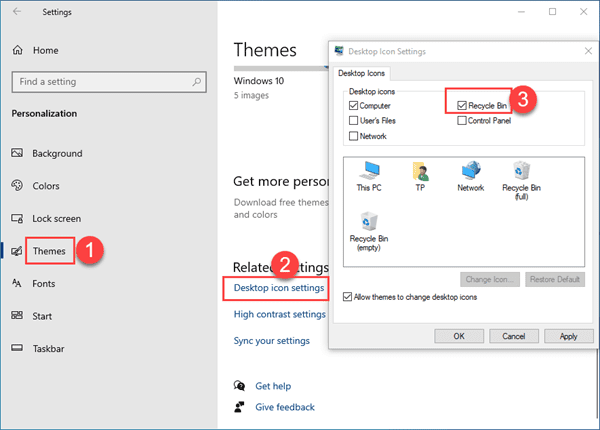Open the Background personalization page
The width and height of the screenshot is (600, 430).
point(58,153)
